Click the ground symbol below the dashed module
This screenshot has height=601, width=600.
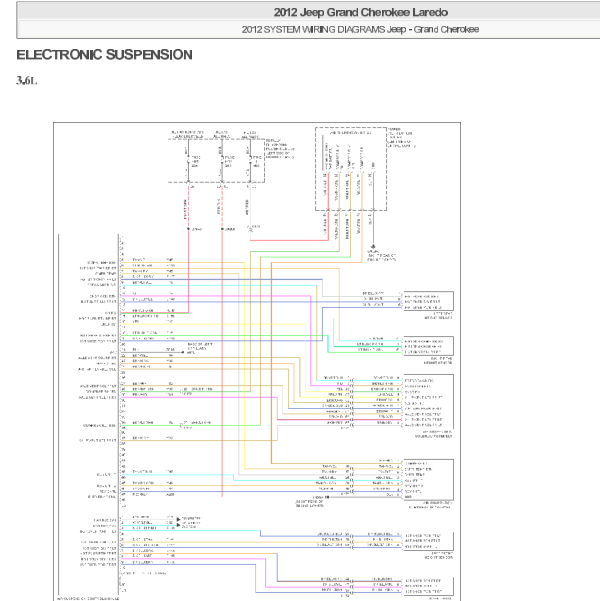373,246
